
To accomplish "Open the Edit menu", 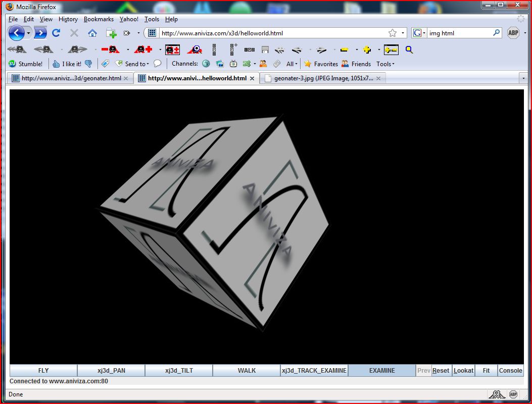I will click(28, 19).
